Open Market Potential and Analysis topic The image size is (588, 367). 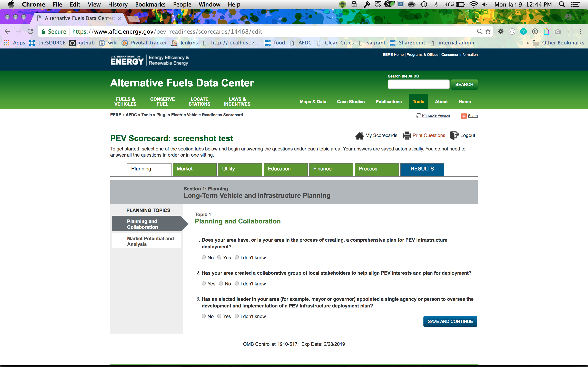150,241
